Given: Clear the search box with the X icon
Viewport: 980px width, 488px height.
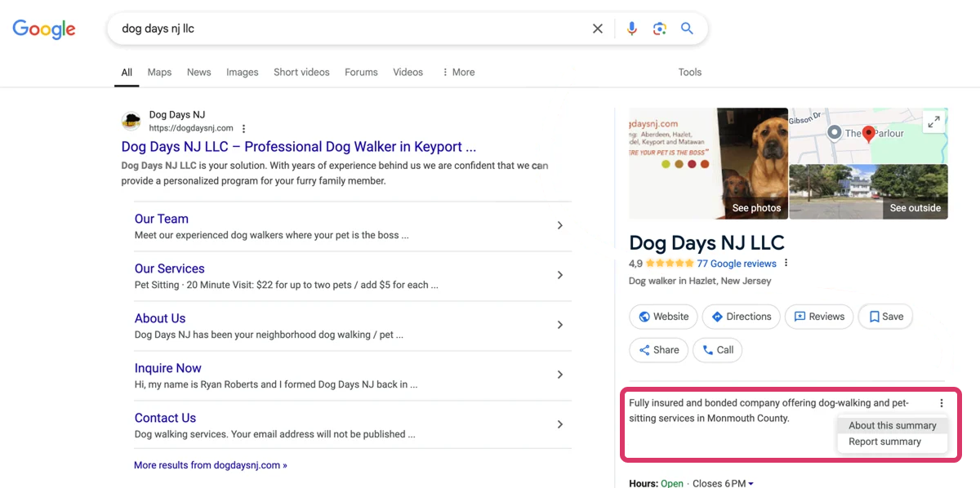Looking at the screenshot, I should coord(598,29).
